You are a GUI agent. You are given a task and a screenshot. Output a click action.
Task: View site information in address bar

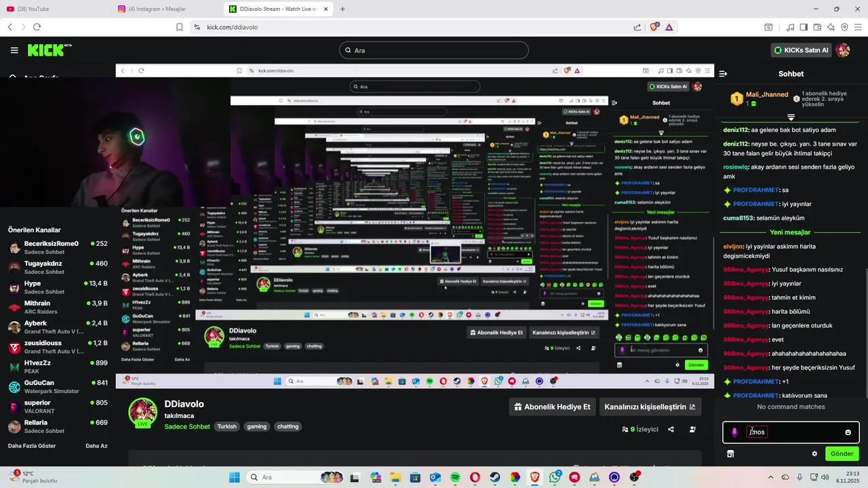click(197, 27)
